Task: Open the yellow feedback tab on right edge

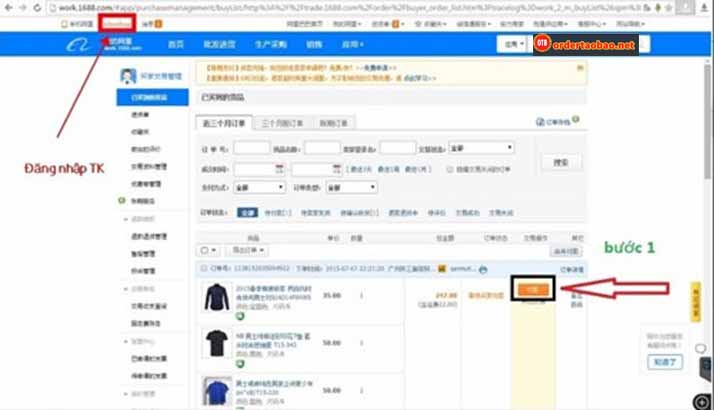Action: tap(696, 302)
